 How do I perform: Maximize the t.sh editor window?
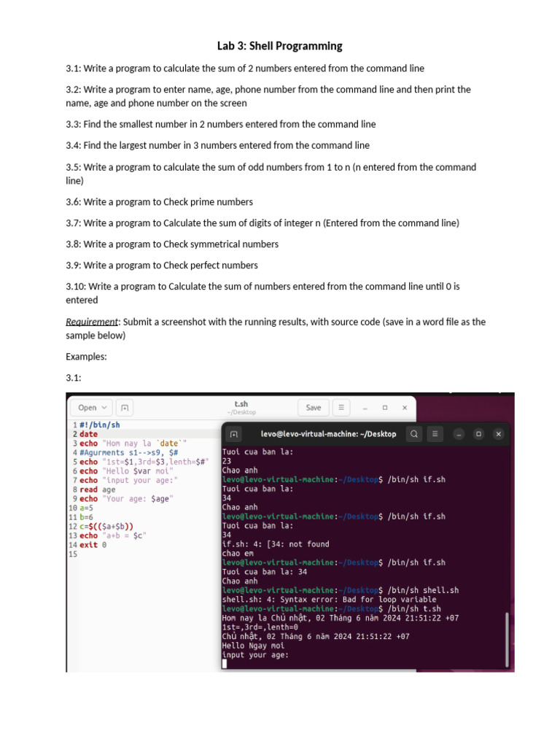pos(385,408)
